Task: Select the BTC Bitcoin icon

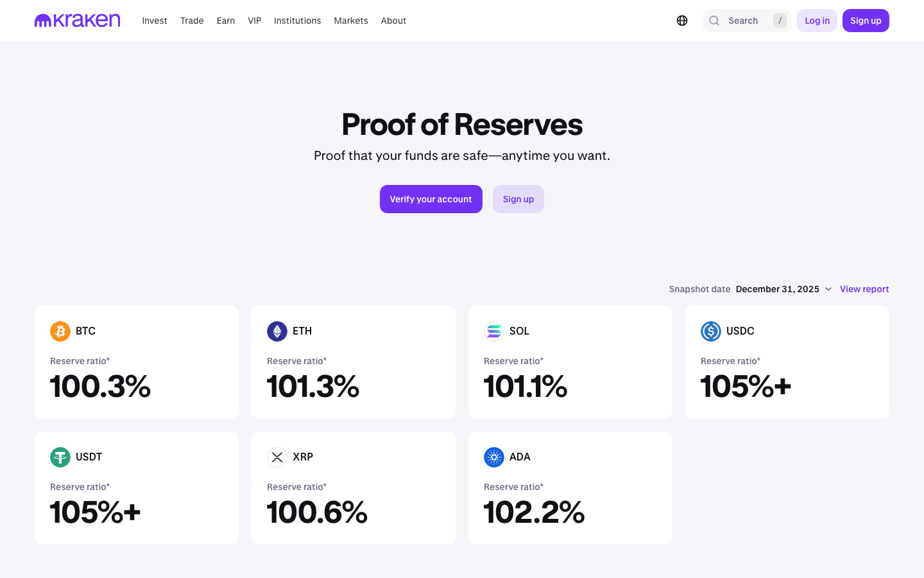Action: (x=59, y=331)
